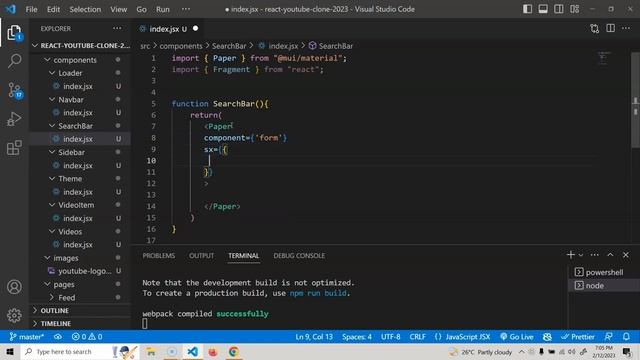
Task: Show more menus via title bar ellipsis
Action: pos(186,9)
